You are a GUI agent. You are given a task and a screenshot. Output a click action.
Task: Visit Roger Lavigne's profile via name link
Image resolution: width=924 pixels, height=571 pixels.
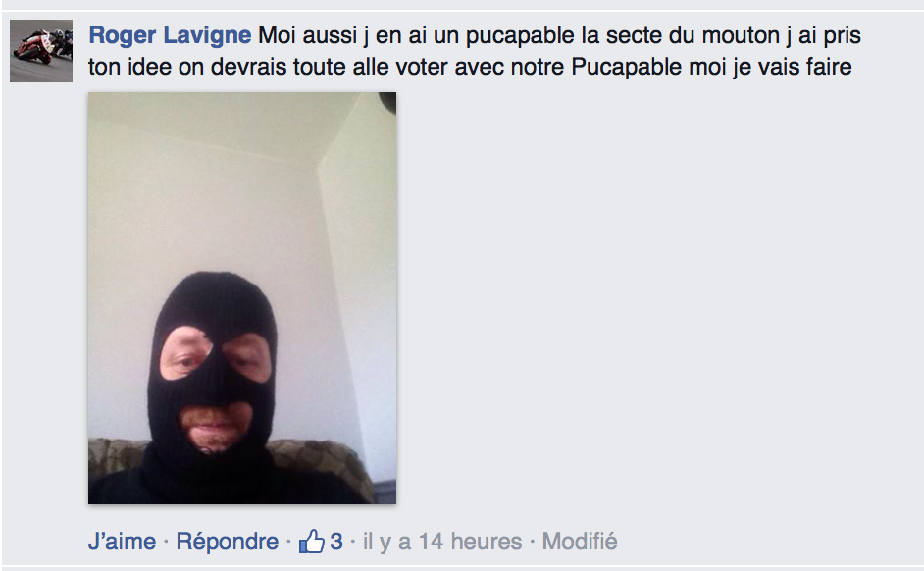[x=170, y=35]
